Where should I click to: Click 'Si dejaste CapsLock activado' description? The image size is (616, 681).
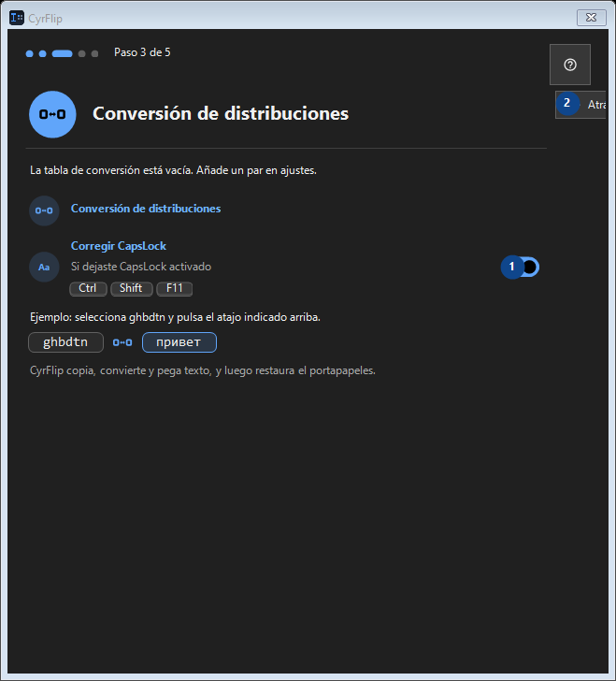pos(140,267)
